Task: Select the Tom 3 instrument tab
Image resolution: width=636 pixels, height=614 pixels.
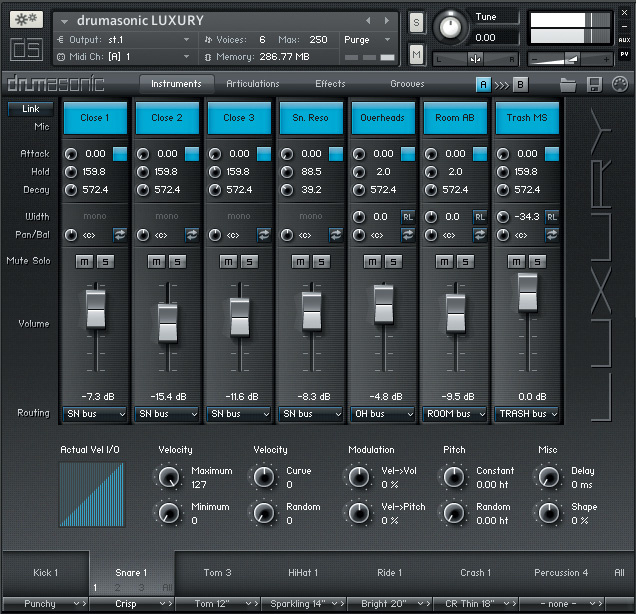Action: [x=217, y=573]
